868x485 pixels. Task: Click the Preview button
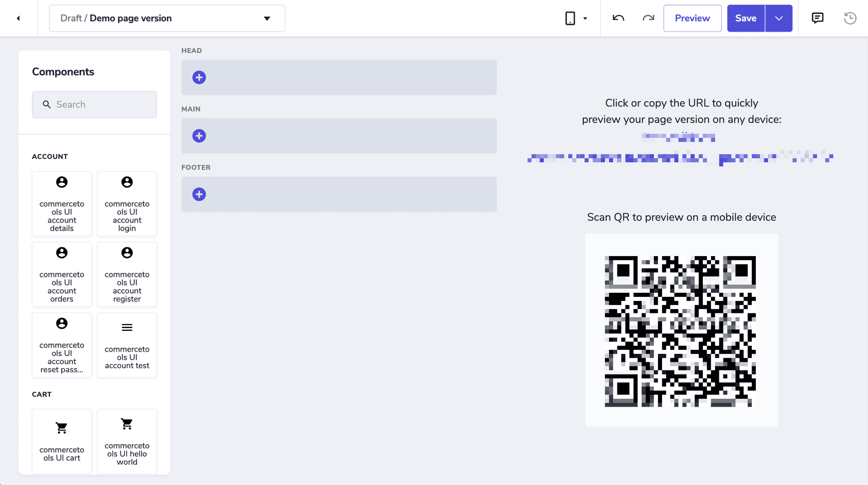pyautogui.click(x=692, y=18)
